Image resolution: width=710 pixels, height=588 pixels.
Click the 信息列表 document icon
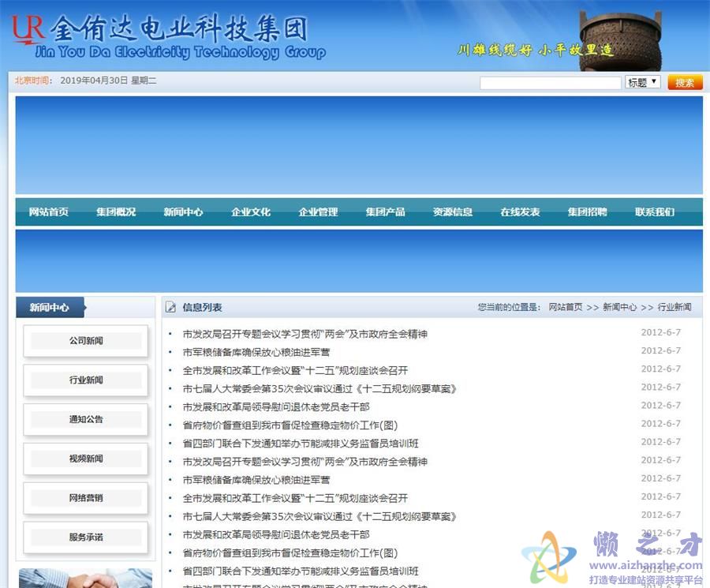click(x=170, y=306)
